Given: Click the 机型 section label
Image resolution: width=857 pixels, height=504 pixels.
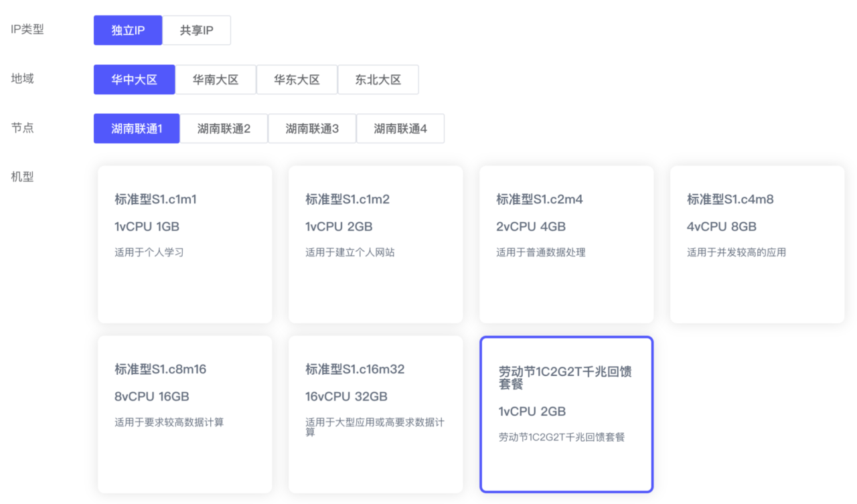Looking at the screenshot, I should (22, 177).
